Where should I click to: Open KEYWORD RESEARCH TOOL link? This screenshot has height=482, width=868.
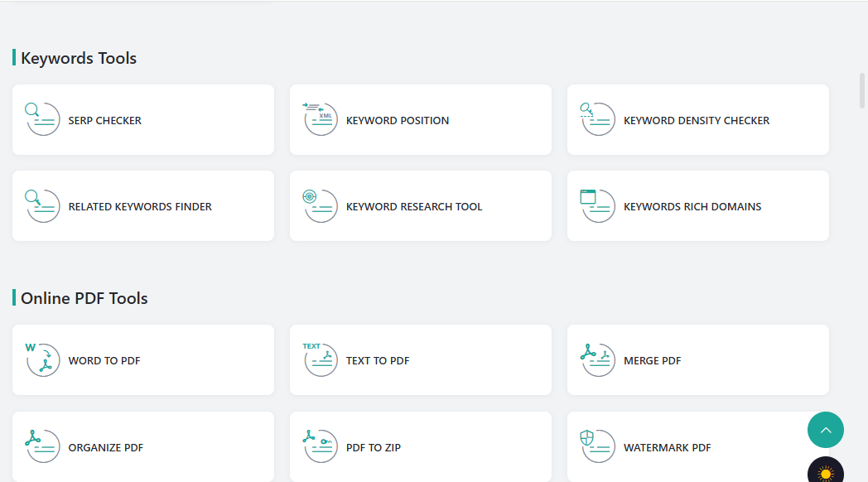(x=414, y=207)
